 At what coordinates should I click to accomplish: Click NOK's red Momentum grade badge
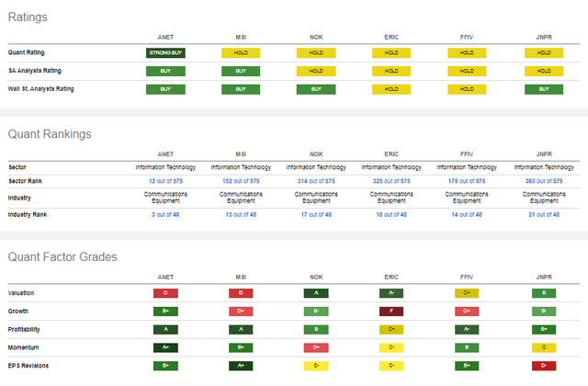point(316,347)
